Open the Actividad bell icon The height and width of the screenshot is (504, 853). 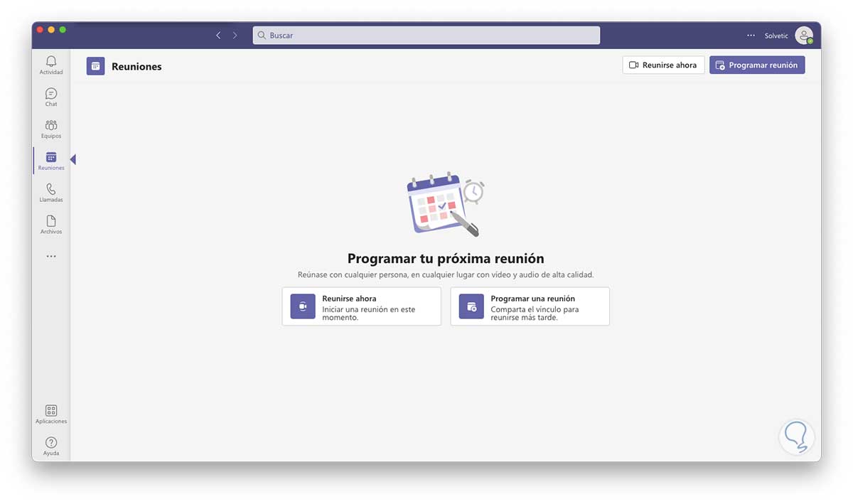[51, 62]
